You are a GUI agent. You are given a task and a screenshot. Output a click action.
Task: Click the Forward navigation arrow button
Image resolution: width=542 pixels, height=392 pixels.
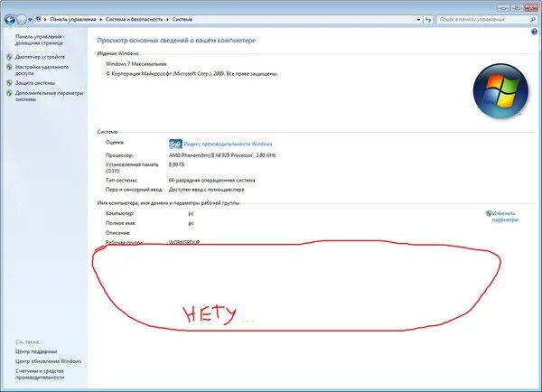point(22,20)
